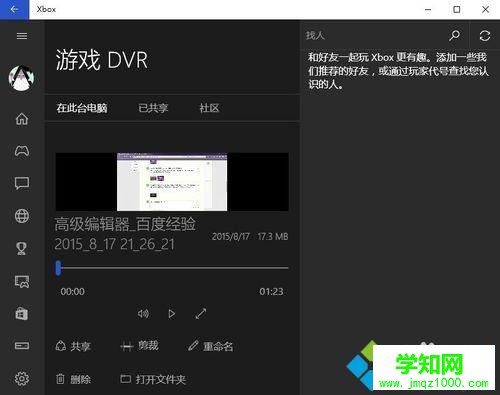500x395 pixels.
Task: Maximize the Xbox window
Action: pyautogui.click(x=457, y=9)
